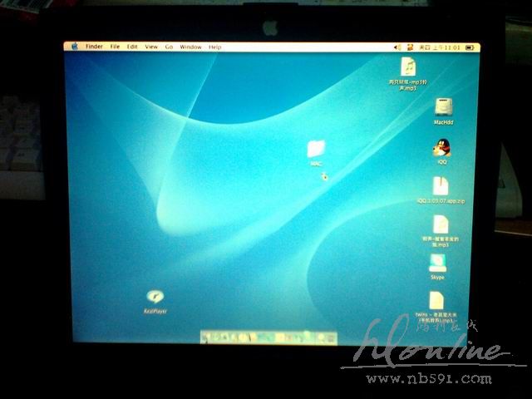Select the music note mp3 file icon at top
The width and height of the screenshot is (532, 399).
pyautogui.click(x=408, y=66)
